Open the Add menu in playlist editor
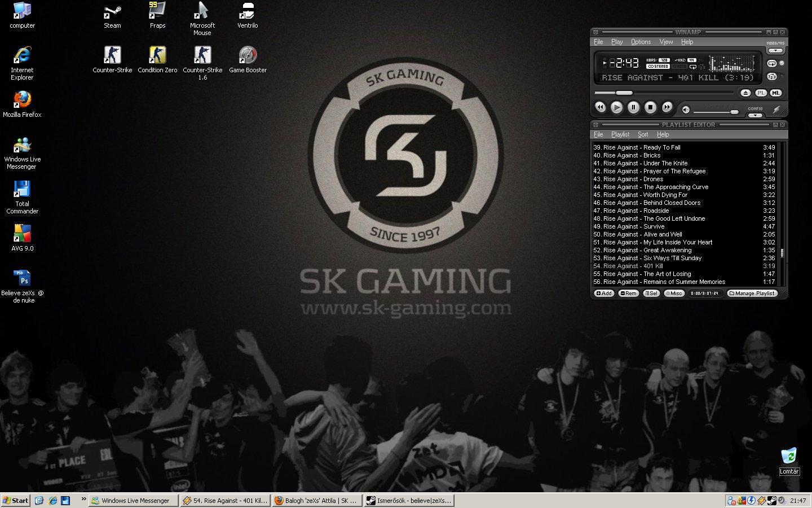Image resolution: width=812 pixels, height=508 pixels. pos(604,294)
